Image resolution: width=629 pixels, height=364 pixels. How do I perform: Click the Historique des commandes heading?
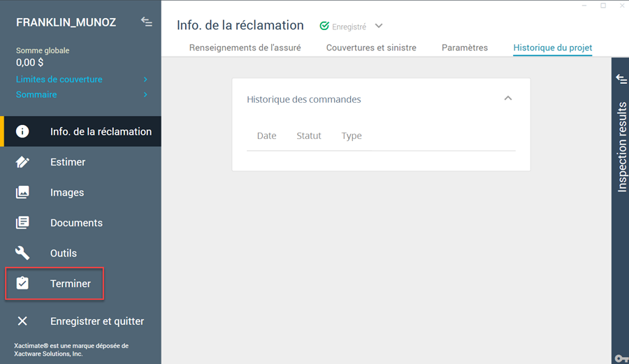pyautogui.click(x=304, y=99)
